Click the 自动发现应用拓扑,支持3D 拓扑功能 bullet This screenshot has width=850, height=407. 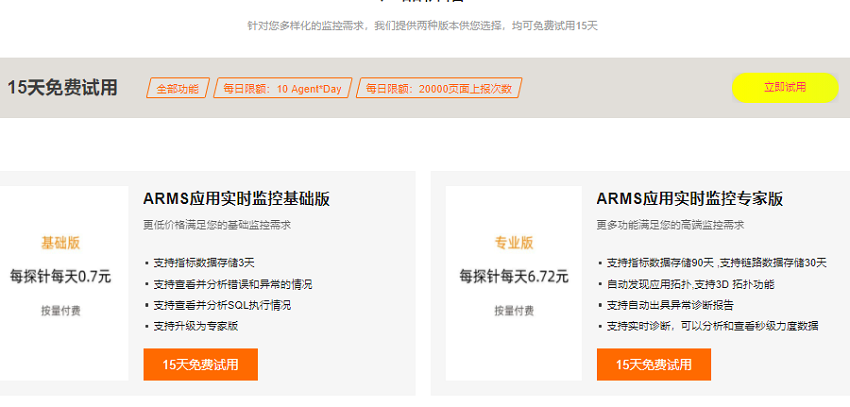[x=691, y=285]
